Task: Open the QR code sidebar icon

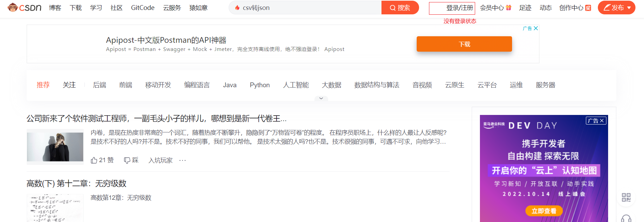Action: click(x=626, y=197)
